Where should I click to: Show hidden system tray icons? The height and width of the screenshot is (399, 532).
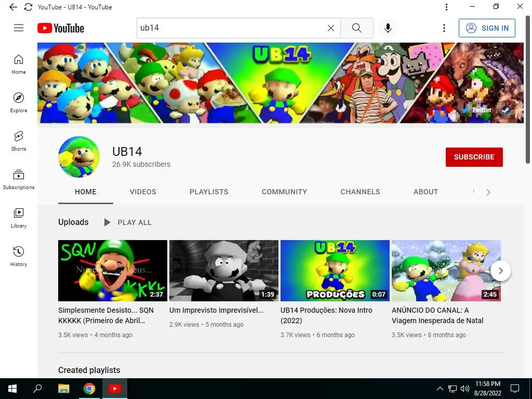pos(440,389)
